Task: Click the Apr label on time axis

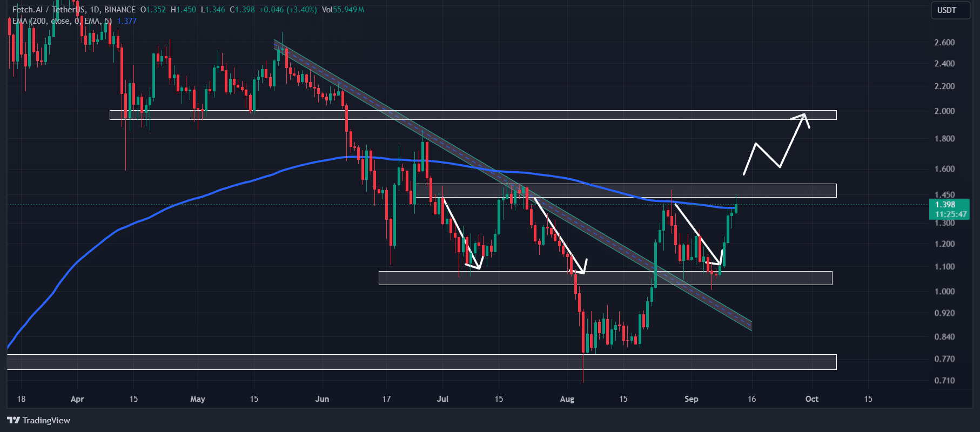Action: click(77, 399)
